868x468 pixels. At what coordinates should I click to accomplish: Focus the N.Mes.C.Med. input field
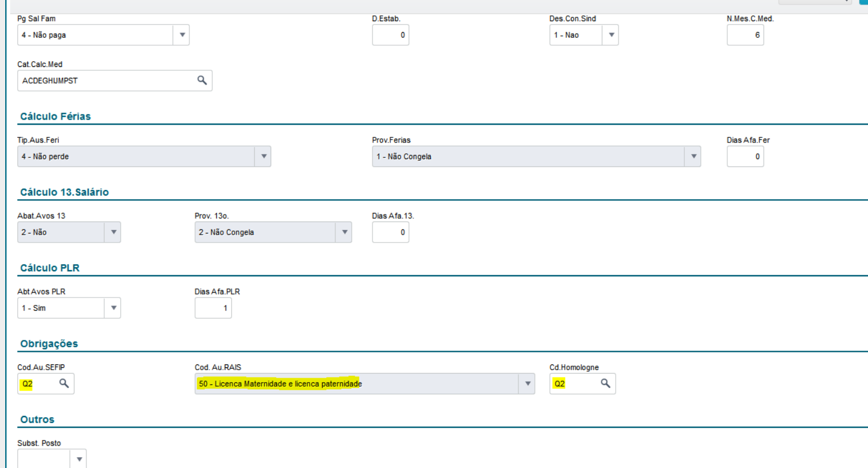[x=745, y=35]
